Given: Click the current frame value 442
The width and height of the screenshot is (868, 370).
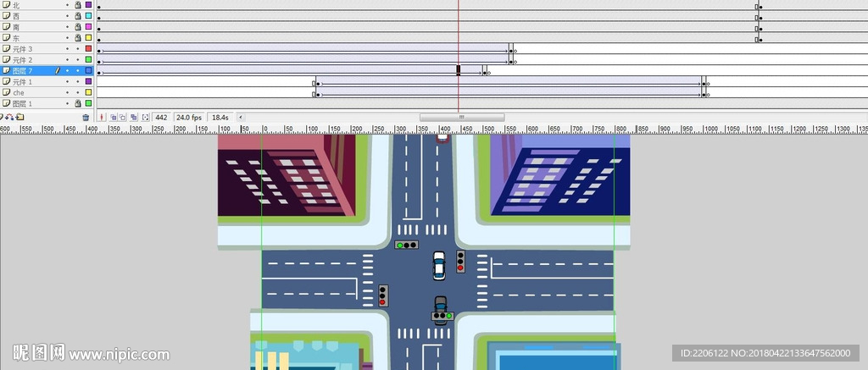Looking at the screenshot, I should tap(161, 117).
